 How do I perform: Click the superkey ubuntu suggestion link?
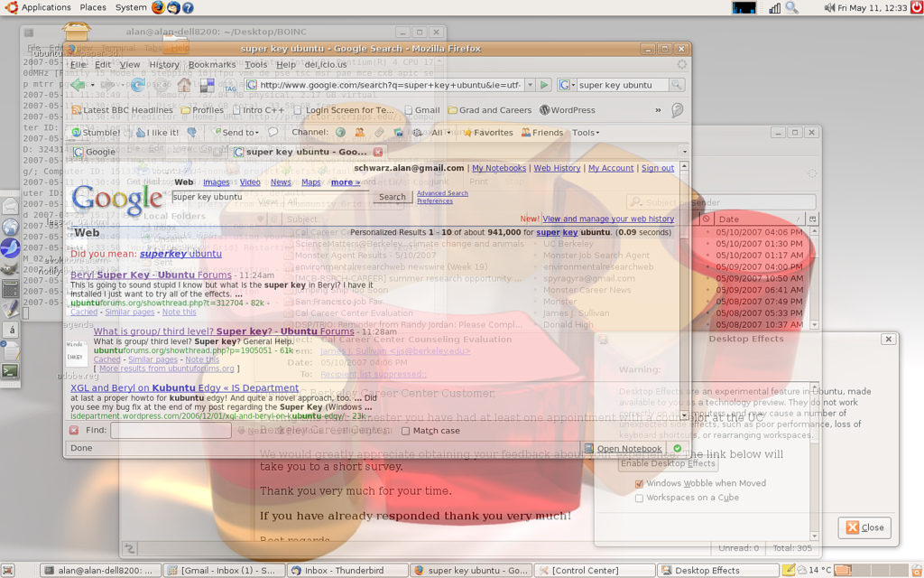[180, 254]
